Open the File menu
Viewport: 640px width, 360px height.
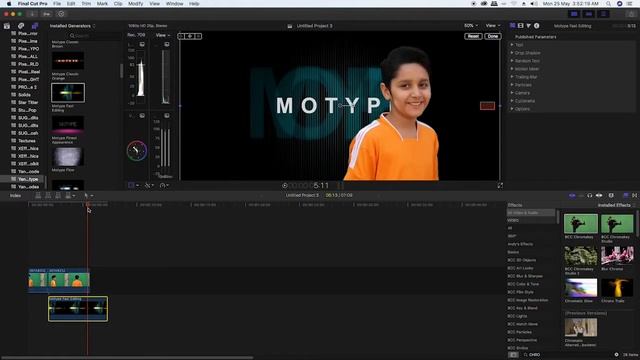tap(57, 4)
